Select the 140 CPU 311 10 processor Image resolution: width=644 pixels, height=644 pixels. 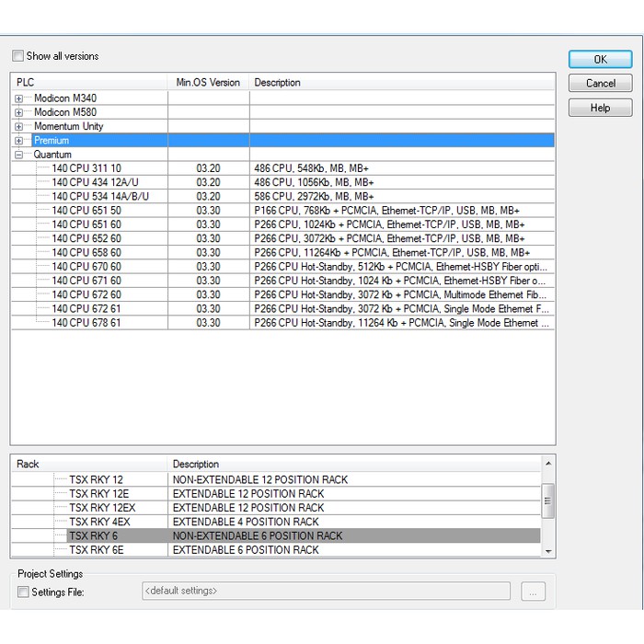click(86, 169)
